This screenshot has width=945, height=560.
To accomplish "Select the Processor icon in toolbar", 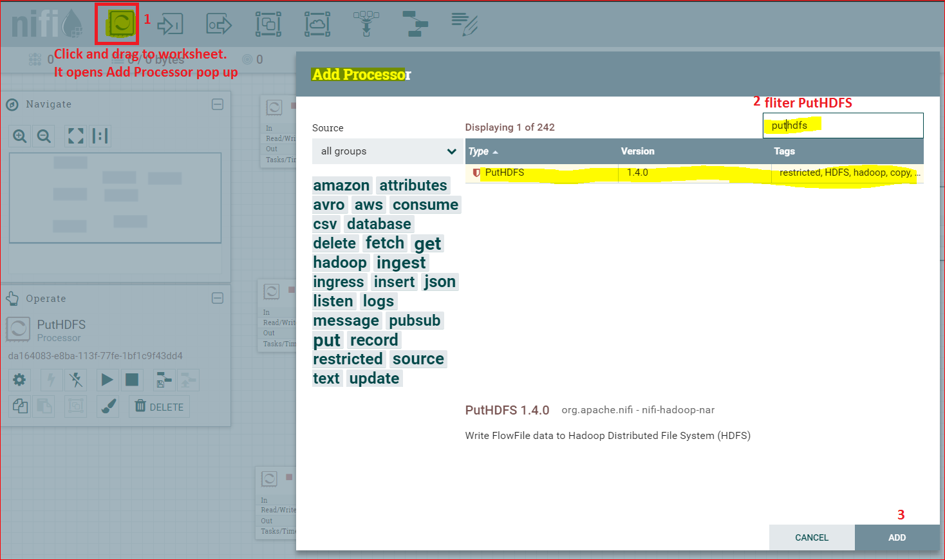I will pyautogui.click(x=120, y=24).
